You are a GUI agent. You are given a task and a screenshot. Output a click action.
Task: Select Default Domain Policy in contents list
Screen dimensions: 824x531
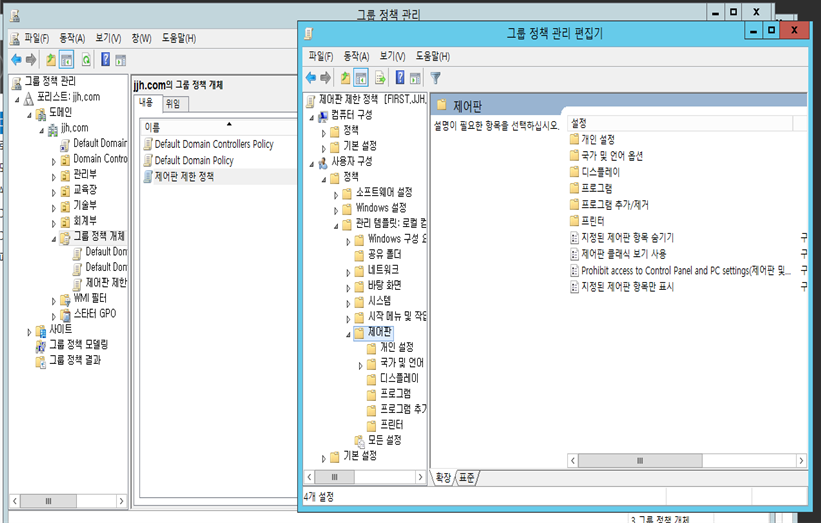tap(189, 160)
